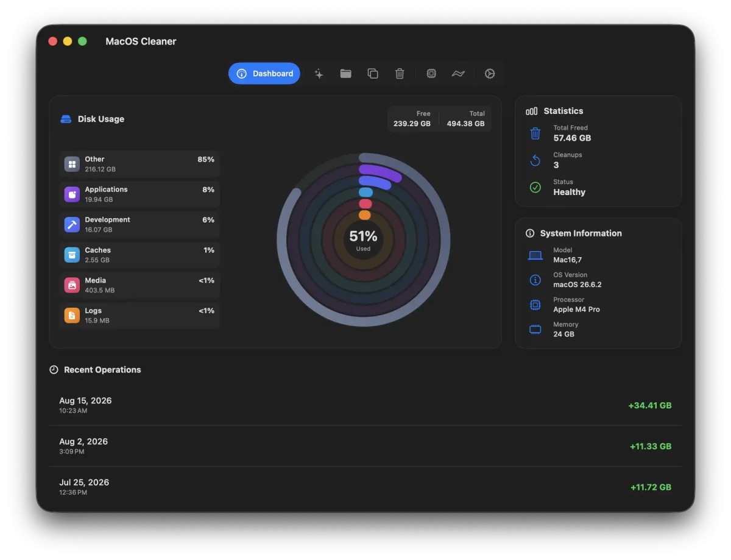Viewport: 731px width, 560px height.
Task: Click the Disk Usage drive icon
Action: [x=66, y=119]
